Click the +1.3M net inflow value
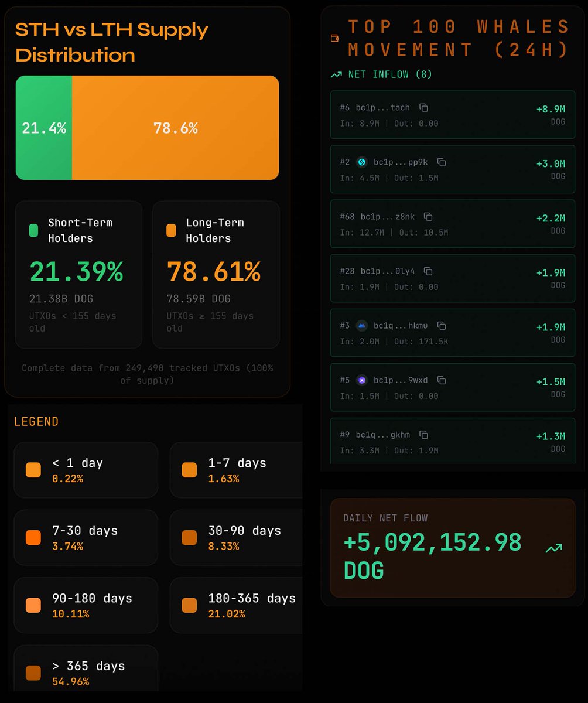588x703 pixels. click(x=551, y=436)
